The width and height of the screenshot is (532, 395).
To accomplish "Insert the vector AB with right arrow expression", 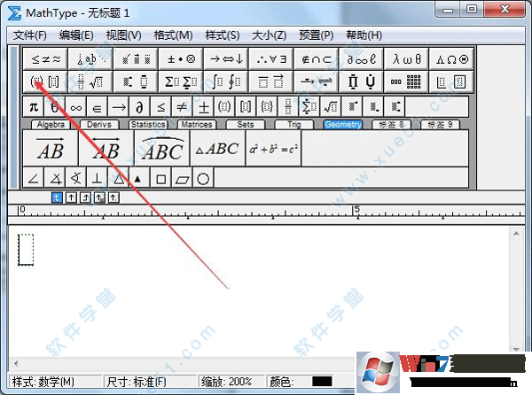I will 51,148.
